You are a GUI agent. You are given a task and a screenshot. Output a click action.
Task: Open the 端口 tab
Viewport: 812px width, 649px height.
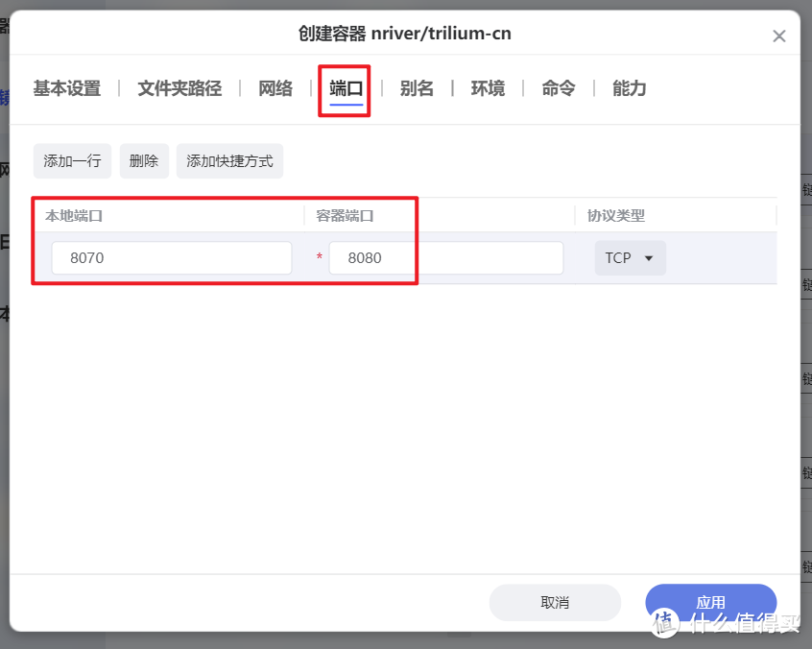[x=344, y=88]
